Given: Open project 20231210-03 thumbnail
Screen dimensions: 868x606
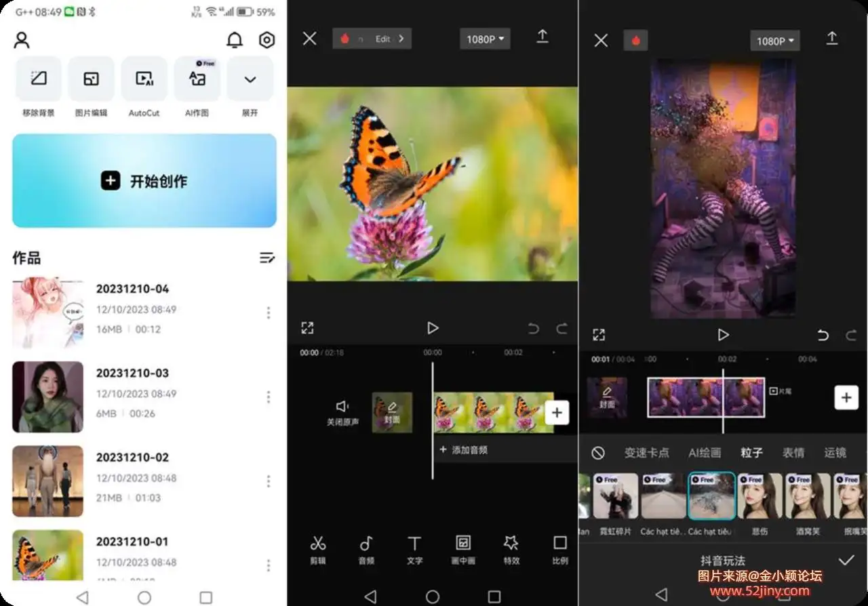Looking at the screenshot, I should point(48,397).
